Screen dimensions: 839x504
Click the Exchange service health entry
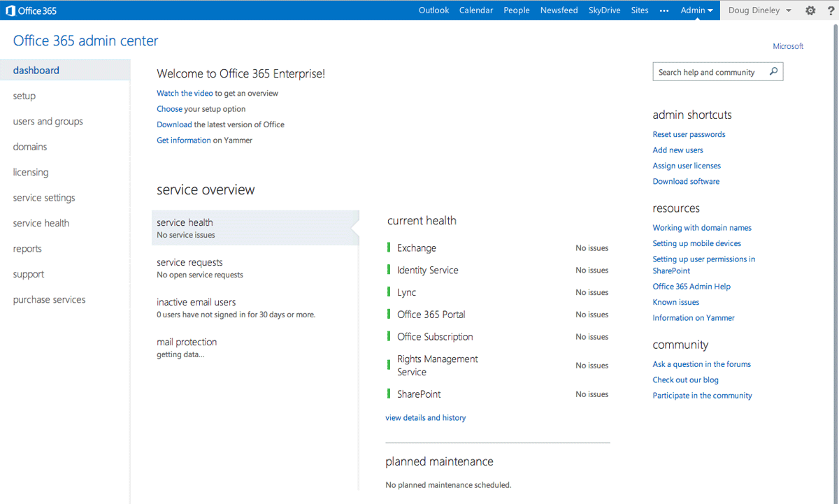417,248
